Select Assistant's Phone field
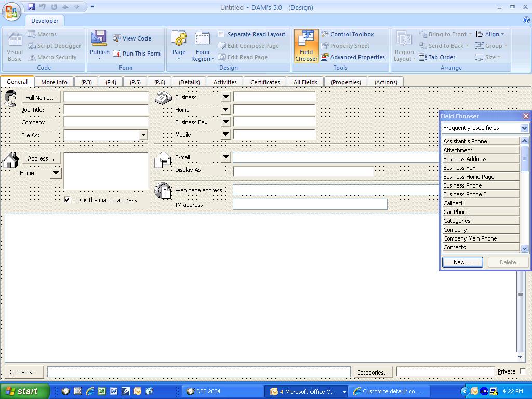This screenshot has height=399, width=532. 481,141
